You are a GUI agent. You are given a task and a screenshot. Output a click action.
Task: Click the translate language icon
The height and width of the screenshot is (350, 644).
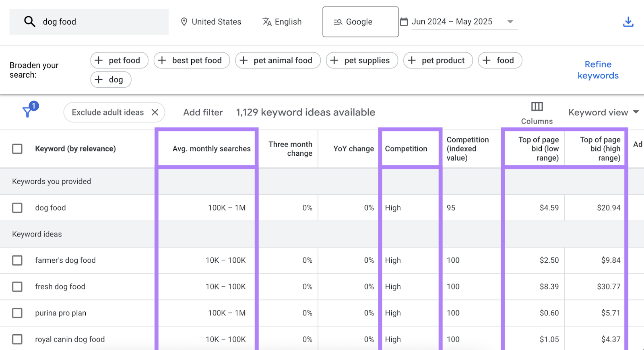pyautogui.click(x=267, y=22)
